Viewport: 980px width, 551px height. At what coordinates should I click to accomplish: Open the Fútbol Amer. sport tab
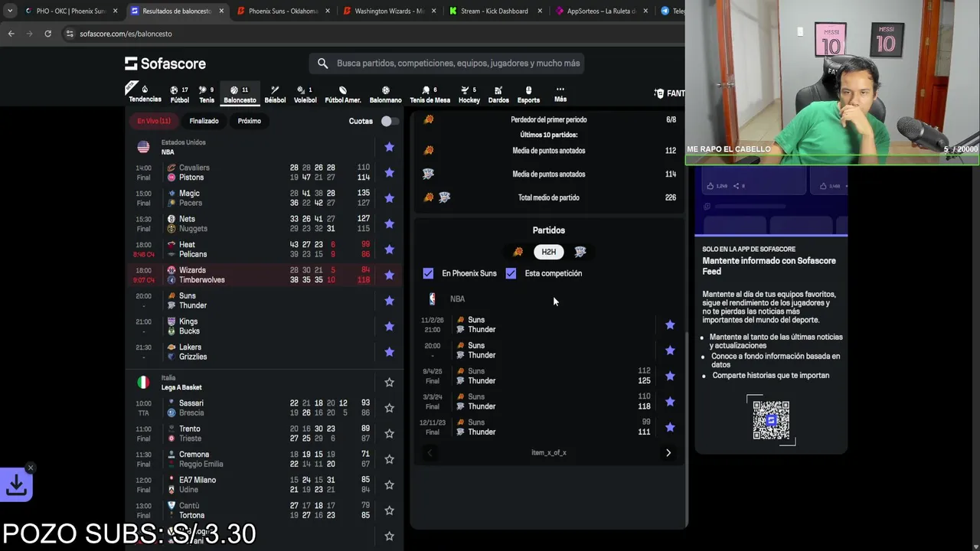click(342, 94)
